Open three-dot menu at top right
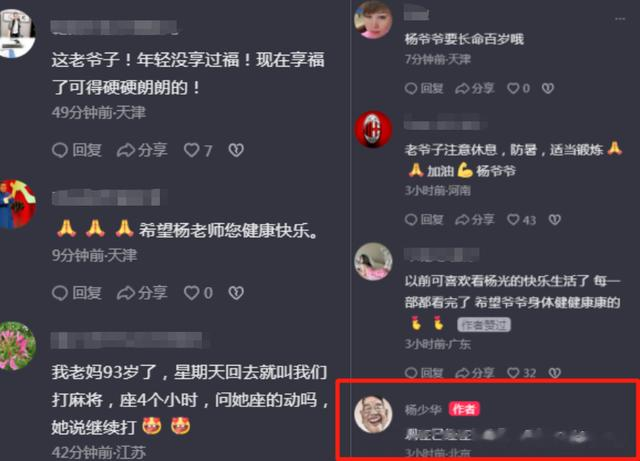Image resolution: width=640 pixels, height=461 pixels. tap(620, 19)
